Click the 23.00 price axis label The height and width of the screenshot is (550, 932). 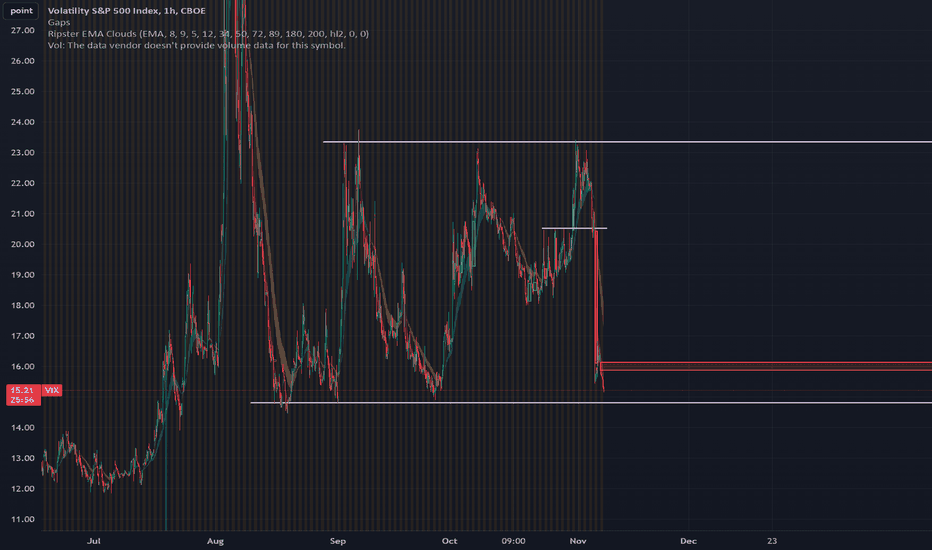pos(23,153)
